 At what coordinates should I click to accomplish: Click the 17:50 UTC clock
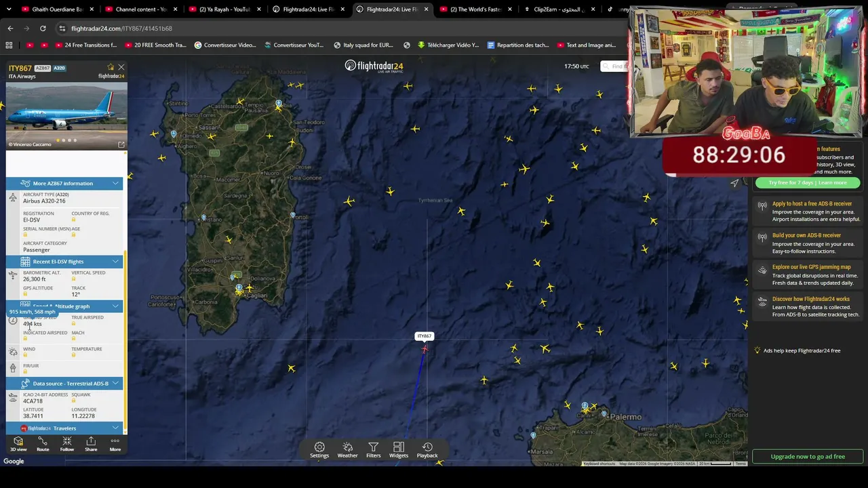coord(576,66)
